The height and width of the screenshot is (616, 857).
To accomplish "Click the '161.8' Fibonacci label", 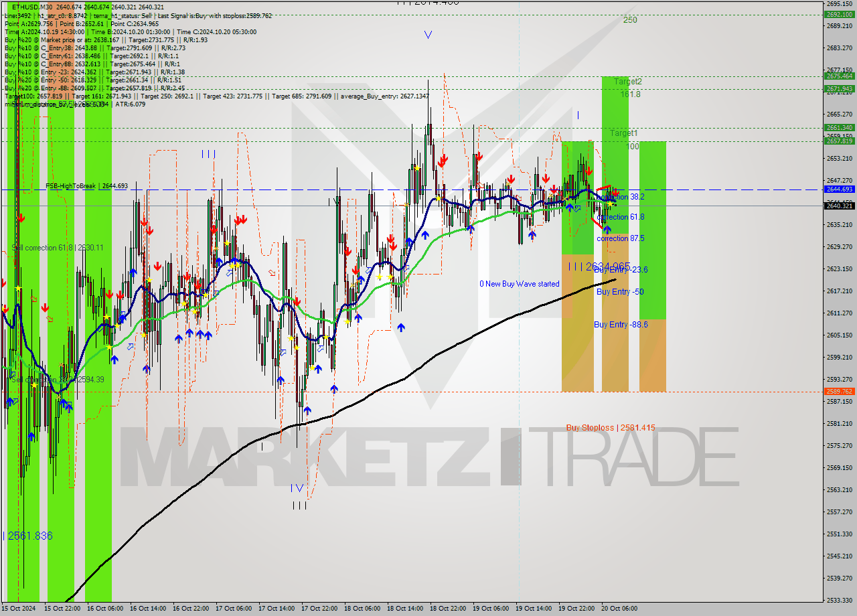I will [630, 94].
